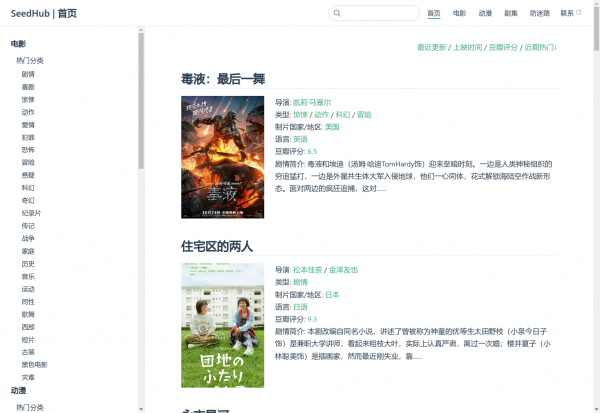Click director link 松本佳奈
The width and height of the screenshot is (600, 413).
(308, 270)
